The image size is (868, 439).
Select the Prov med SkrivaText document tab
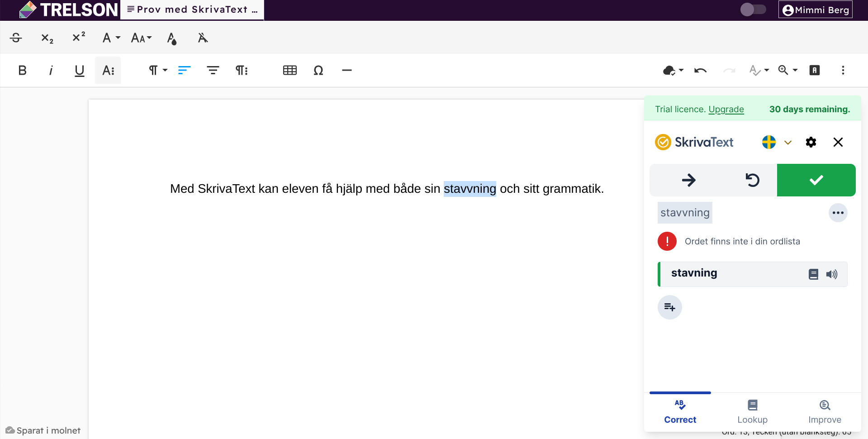tap(192, 10)
